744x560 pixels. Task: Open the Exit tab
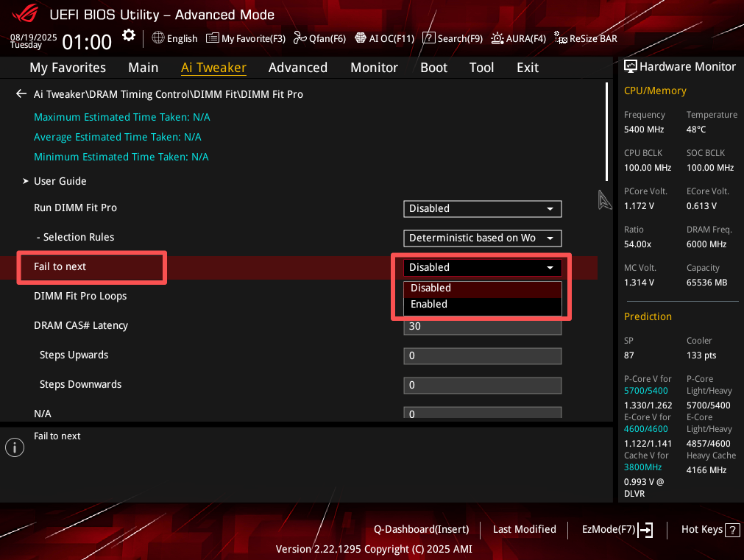pyautogui.click(x=528, y=68)
